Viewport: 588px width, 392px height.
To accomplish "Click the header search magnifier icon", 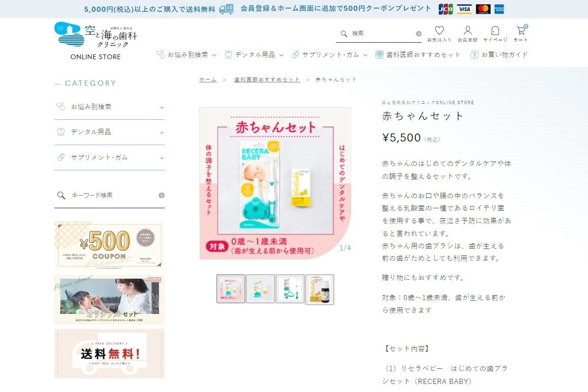I will coord(344,34).
